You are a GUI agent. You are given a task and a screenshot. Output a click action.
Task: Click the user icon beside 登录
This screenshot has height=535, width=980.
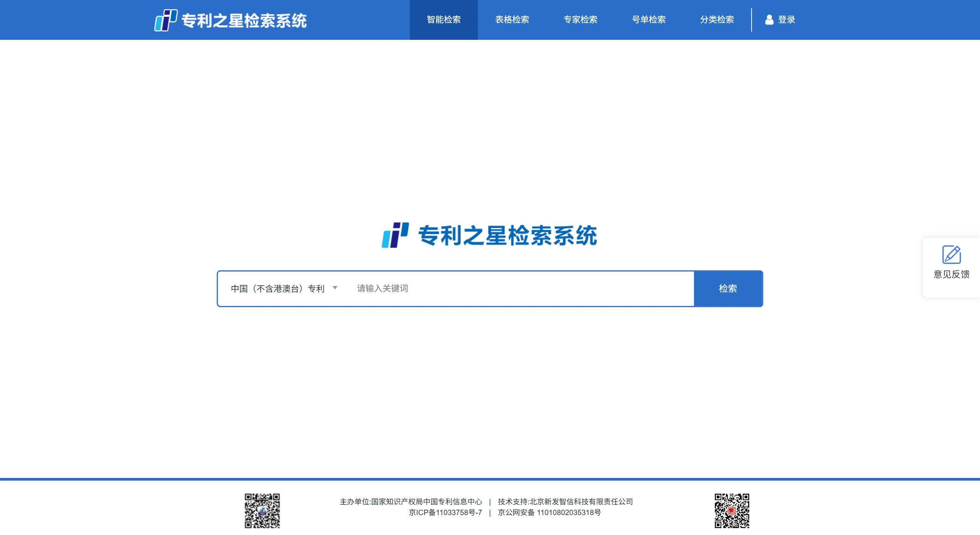click(769, 20)
